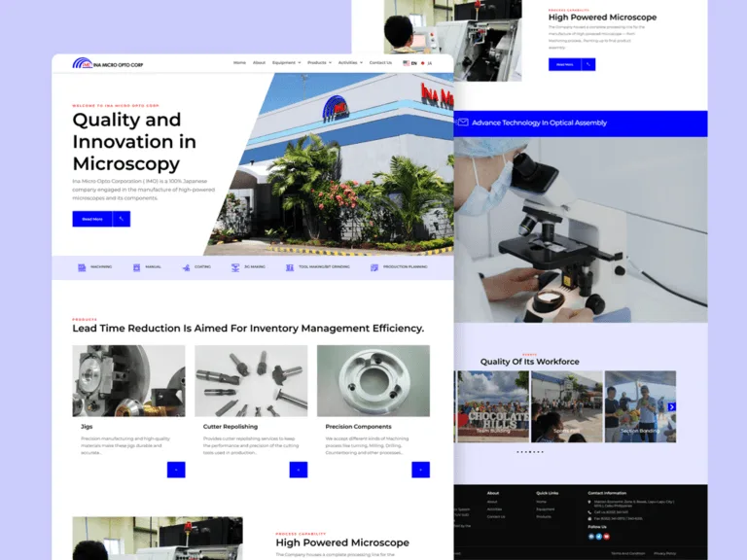Open the Team Building gallery photo
This screenshot has width=747, height=560.
point(493,406)
